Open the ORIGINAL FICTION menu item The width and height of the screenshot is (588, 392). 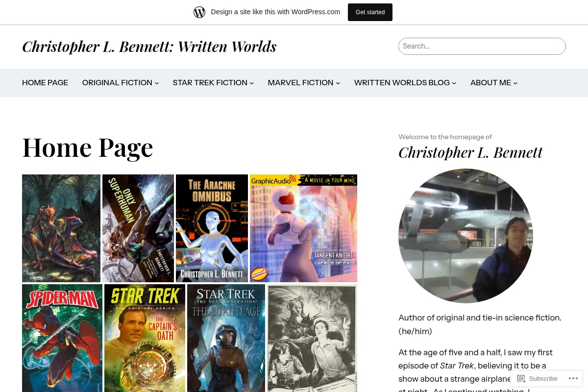point(117,83)
